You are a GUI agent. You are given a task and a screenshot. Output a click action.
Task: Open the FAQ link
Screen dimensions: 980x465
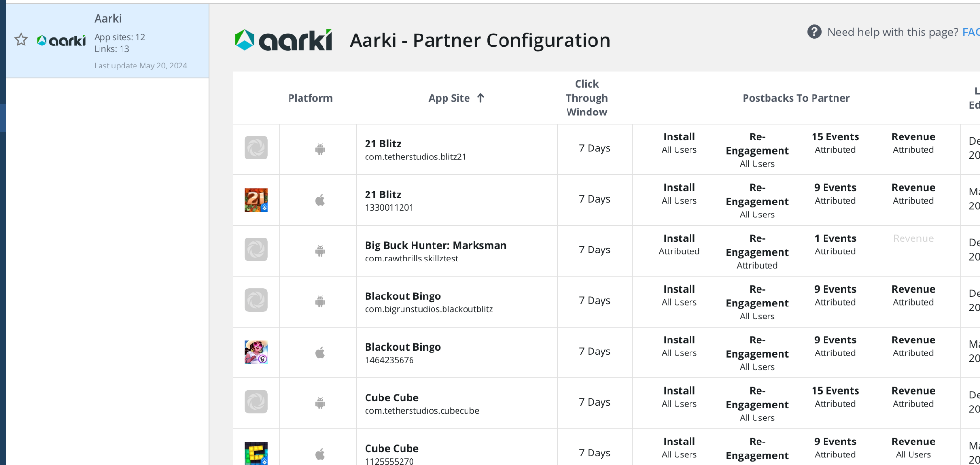click(970, 32)
